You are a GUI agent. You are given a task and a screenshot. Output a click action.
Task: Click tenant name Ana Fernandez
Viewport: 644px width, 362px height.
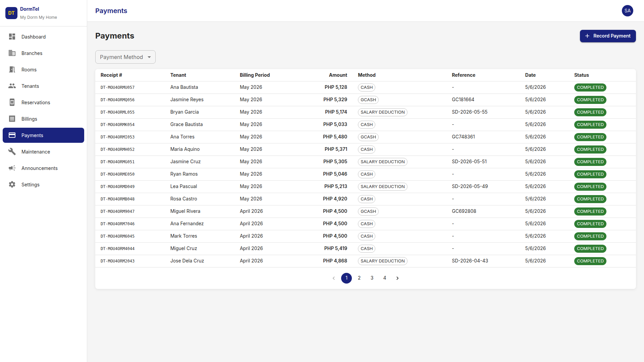(x=187, y=224)
